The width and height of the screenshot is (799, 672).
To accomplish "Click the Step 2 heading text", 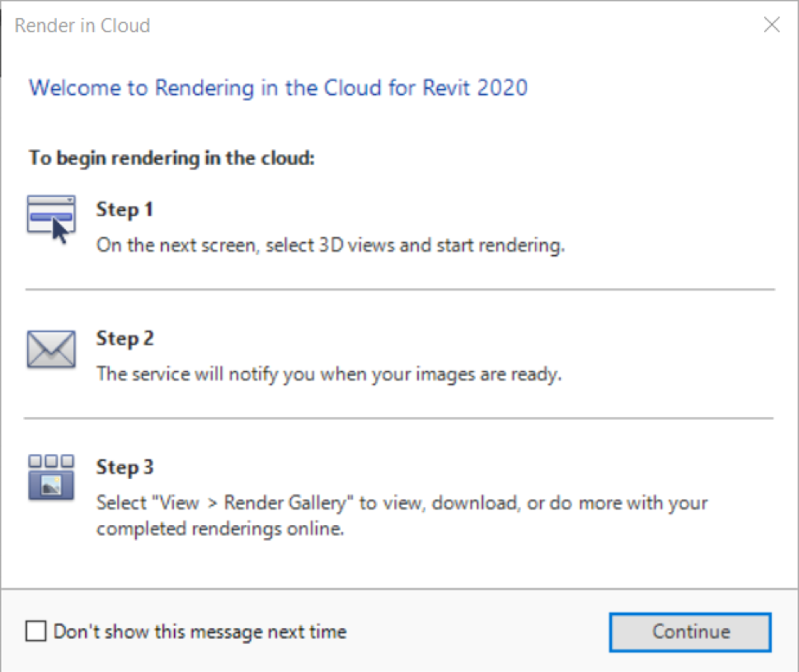I will 125,339.
